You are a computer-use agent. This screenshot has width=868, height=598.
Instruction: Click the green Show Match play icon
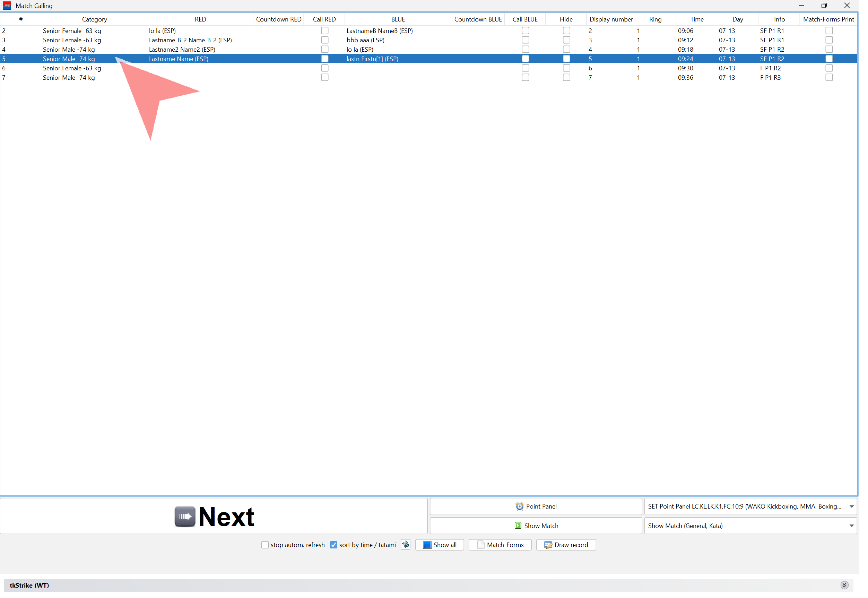518,525
